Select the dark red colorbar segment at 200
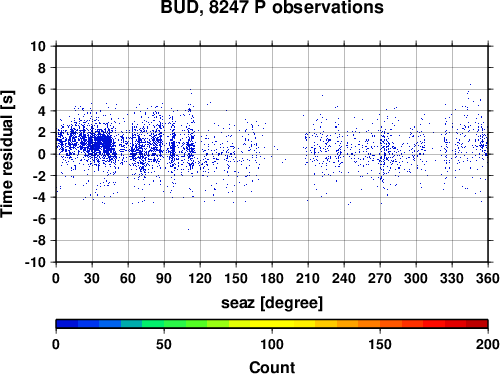This screenshot has height=374, width=500. [477, 324]
